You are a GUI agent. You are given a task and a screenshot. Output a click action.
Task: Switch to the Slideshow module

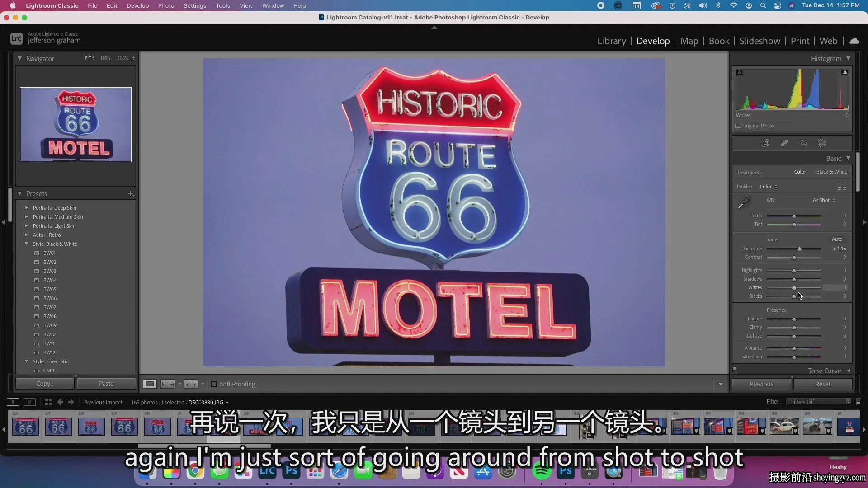pos(759,41)
